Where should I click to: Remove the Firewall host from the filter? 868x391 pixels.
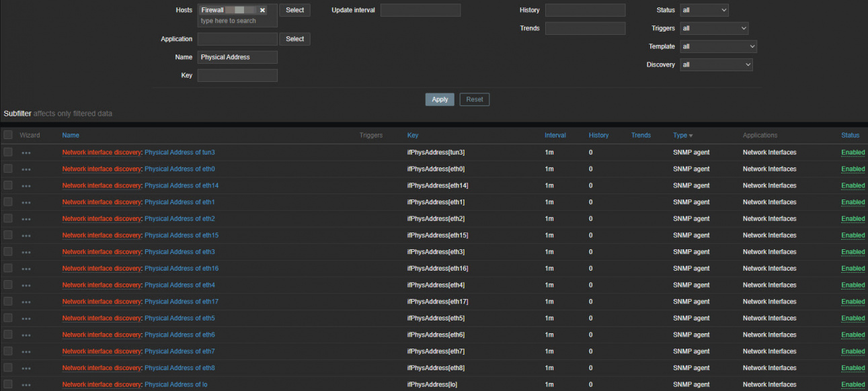coord(262,9)
